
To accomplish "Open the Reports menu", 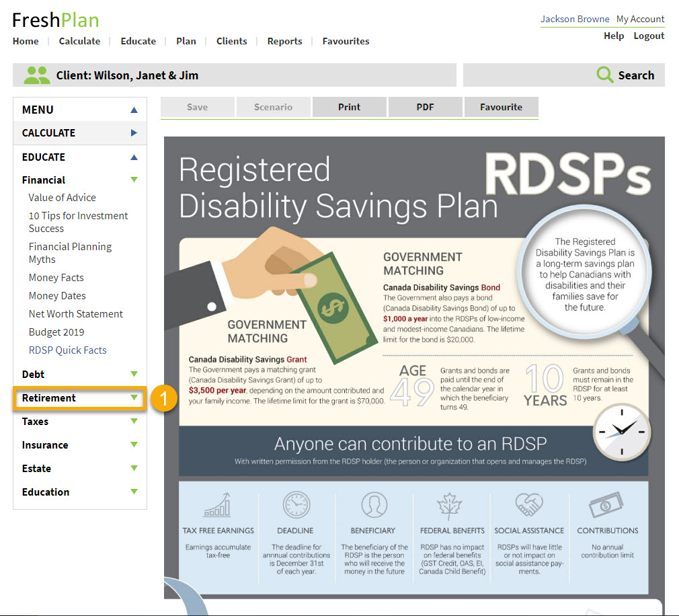I will coord(284,41).
